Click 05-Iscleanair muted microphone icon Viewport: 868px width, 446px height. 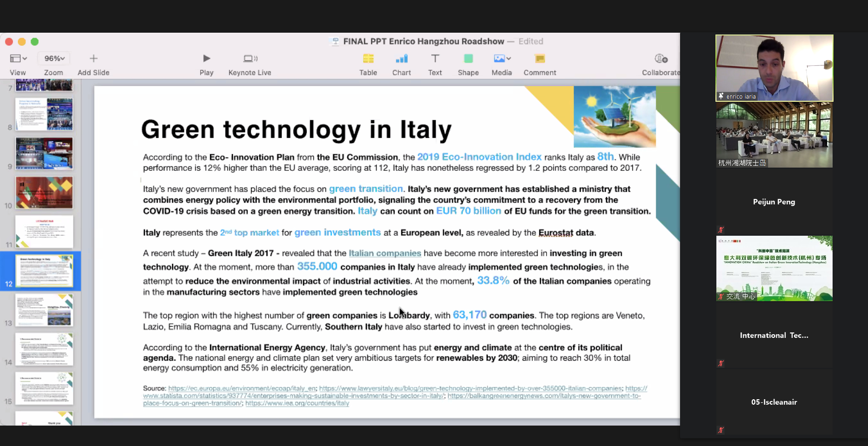pos(721,430)
